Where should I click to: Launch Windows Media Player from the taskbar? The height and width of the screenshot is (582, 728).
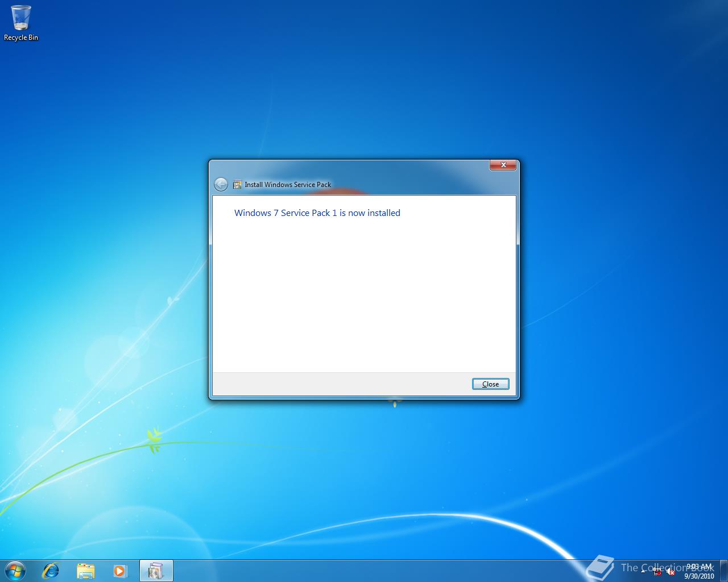coord(120,571)
